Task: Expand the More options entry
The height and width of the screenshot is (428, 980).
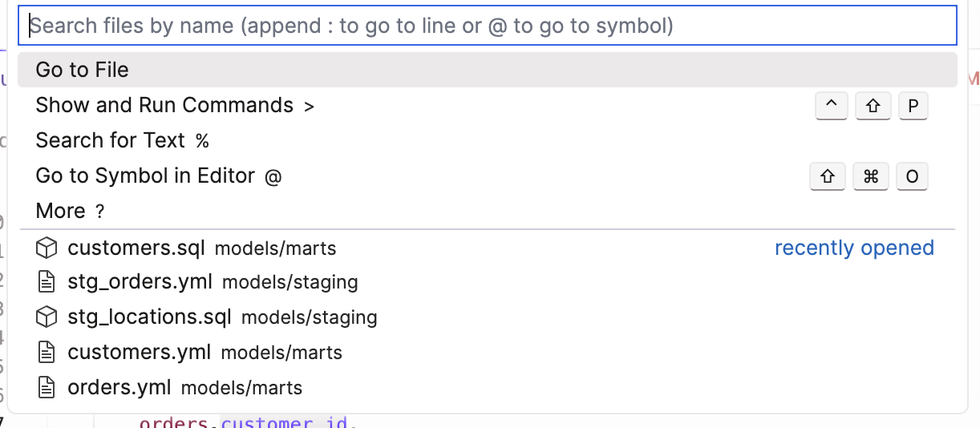Action: pyautogui.click(x=60, y=211)
